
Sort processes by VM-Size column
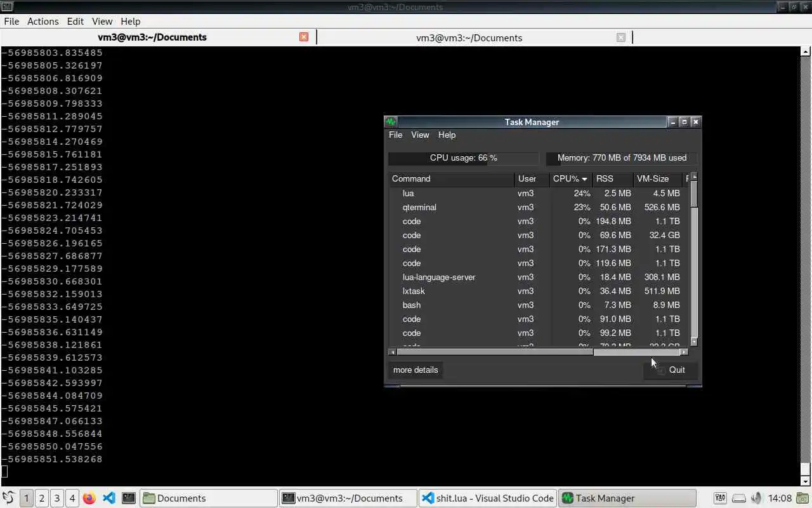pyautogui.click(x=657, y=178)
